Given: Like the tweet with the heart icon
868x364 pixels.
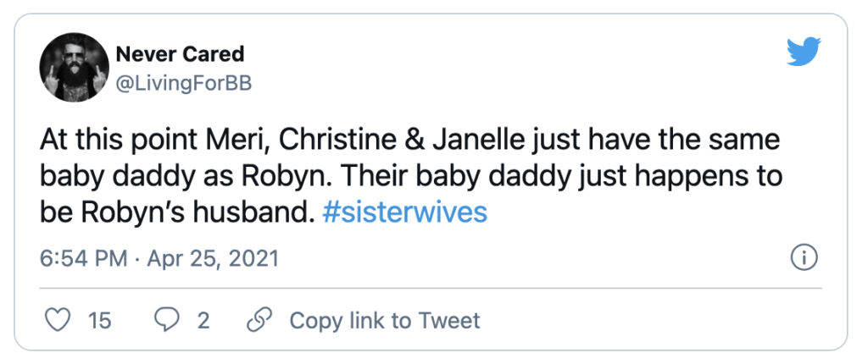Looking at the screenshot, I should [56, 321].
